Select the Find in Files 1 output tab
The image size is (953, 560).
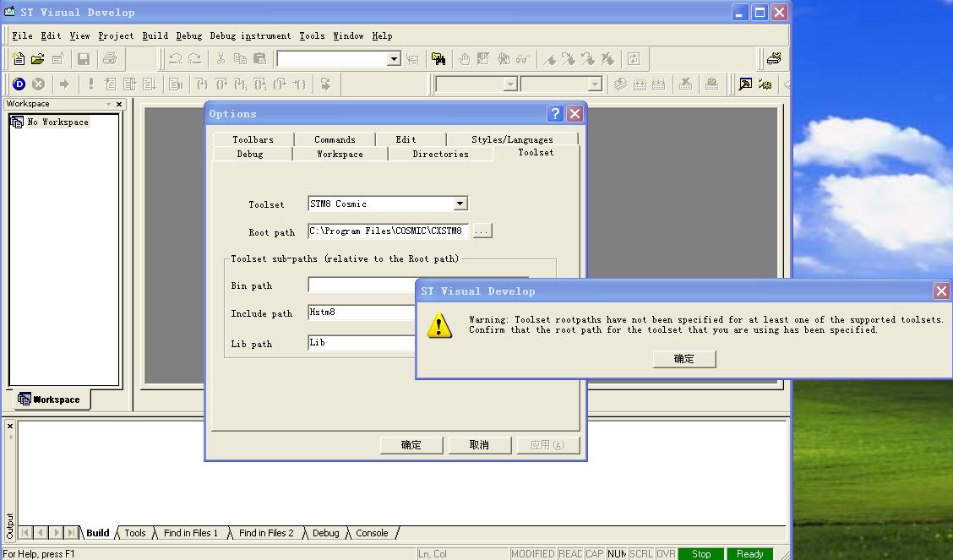pos(190,533)
